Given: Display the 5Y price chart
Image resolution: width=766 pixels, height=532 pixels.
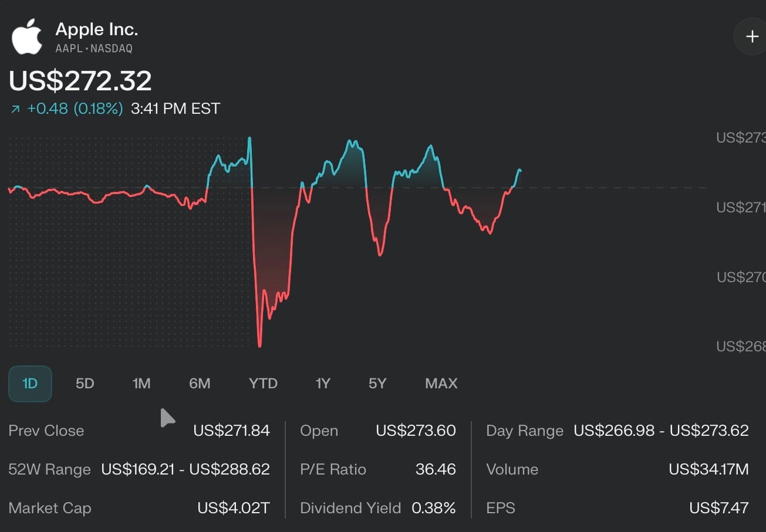Looking at the screenshot, I should [377, 384].
